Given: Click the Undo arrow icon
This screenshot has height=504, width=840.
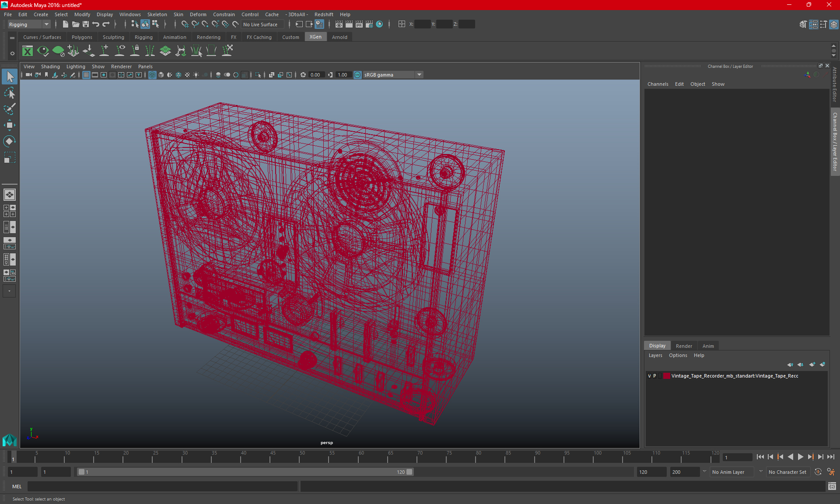Looking at the screenshot, I should (96, 24).
